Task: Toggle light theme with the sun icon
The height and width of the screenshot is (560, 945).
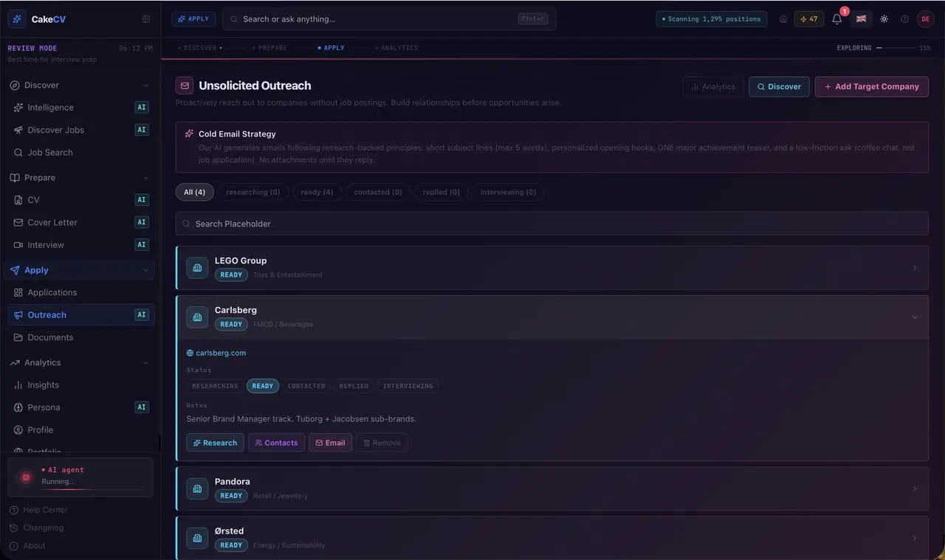Action: click(x=884, y=19)
